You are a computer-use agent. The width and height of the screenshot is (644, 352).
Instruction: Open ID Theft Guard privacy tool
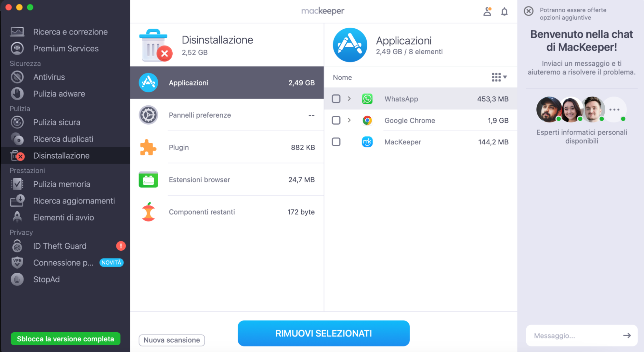pyautogui.click(x=60, y=246)
